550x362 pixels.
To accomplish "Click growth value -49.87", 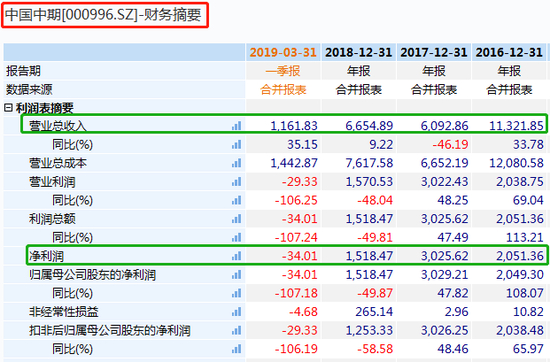I will coord(375,293).
